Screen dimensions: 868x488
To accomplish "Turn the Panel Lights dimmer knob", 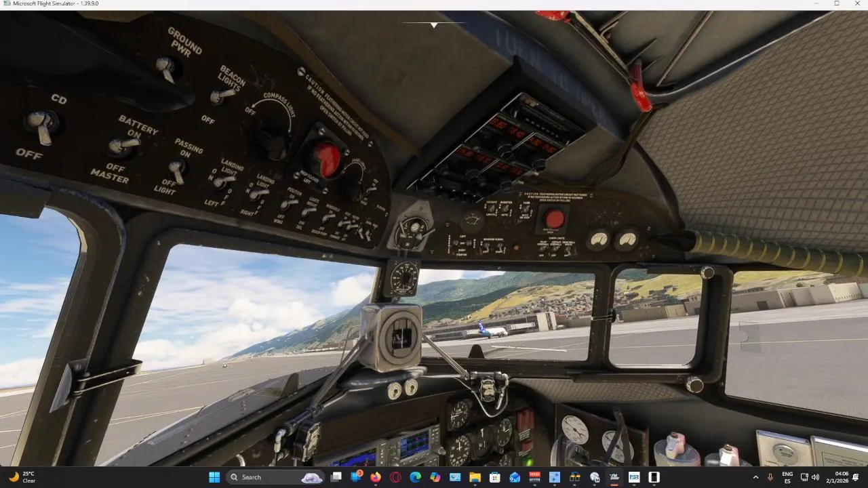I will click(354, 186).
